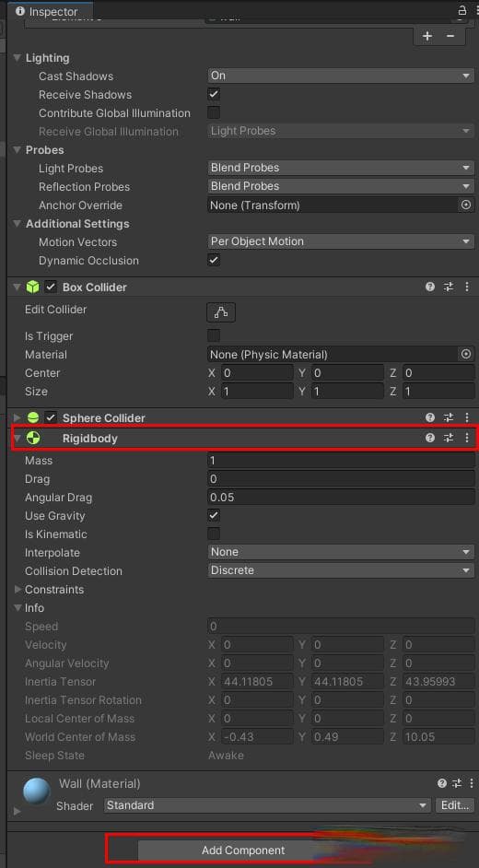The width and height of the screenshot is (479, 868).
Task: Open Sphere Collider preset settings icon
Action: pos(449,417)
